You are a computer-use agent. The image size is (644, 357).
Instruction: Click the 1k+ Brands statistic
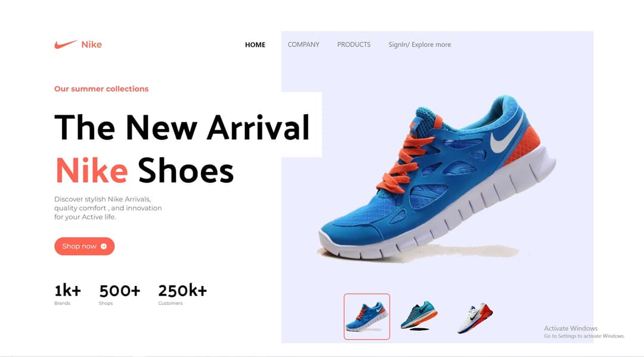[x=68, y=294]
